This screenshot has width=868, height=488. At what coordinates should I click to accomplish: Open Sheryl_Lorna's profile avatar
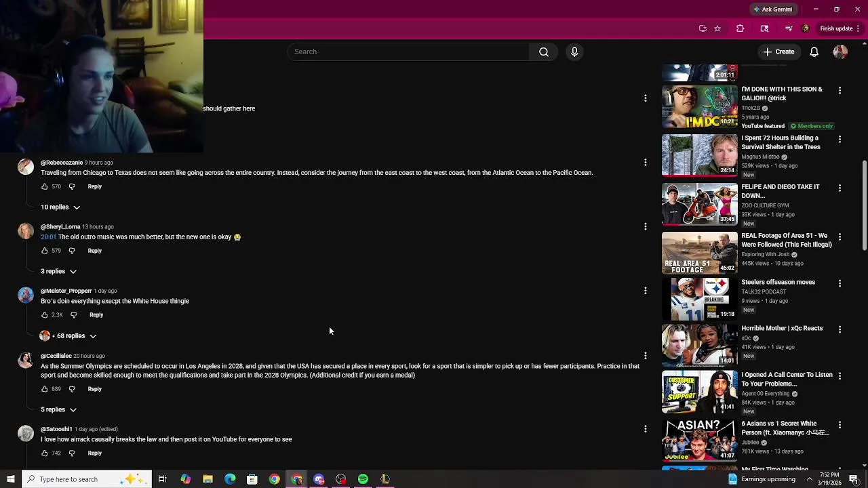pyautogui.click(x=26, y=231)
